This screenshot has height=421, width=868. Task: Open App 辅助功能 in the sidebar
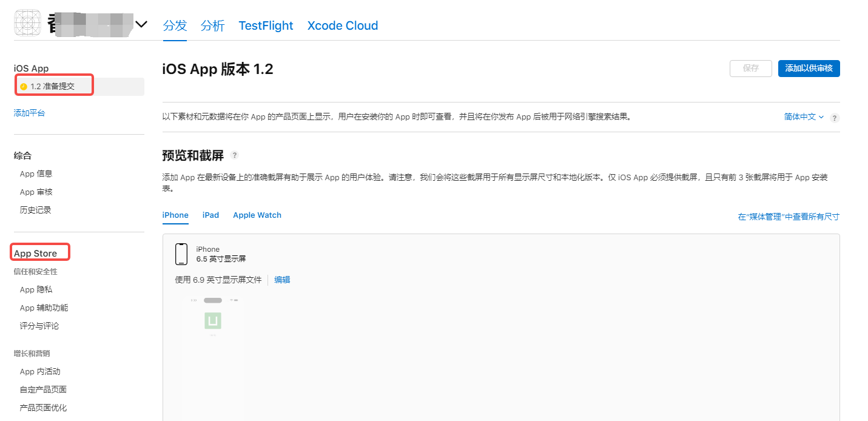pos(44,308)
